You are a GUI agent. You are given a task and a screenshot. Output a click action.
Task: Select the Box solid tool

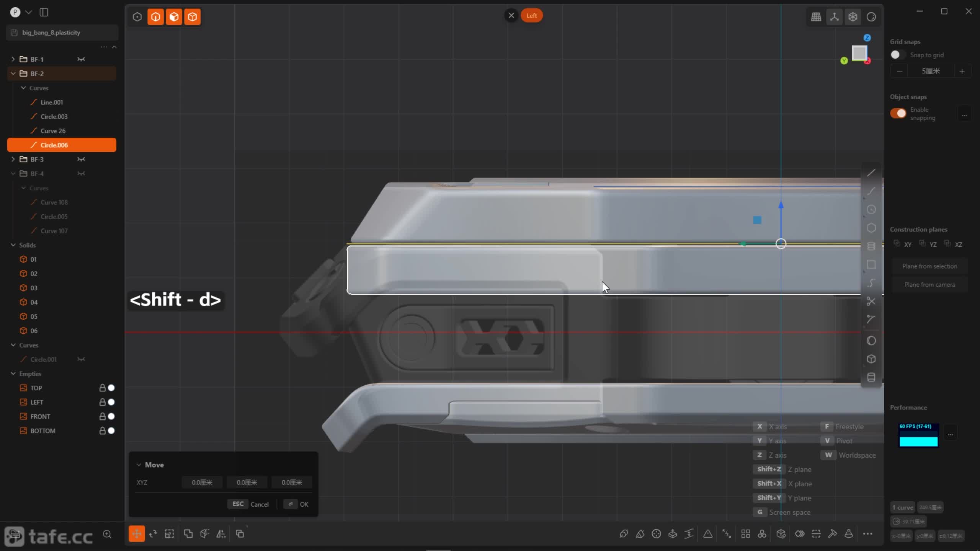(x=871, y=359)
